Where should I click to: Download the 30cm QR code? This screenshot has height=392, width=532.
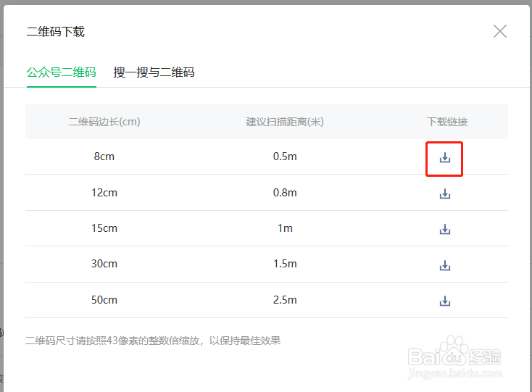[445, 265]
